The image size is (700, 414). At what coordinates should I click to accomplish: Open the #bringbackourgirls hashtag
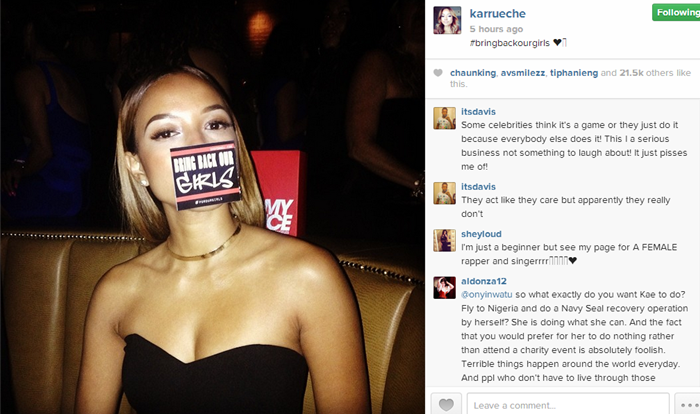point(509,43)
